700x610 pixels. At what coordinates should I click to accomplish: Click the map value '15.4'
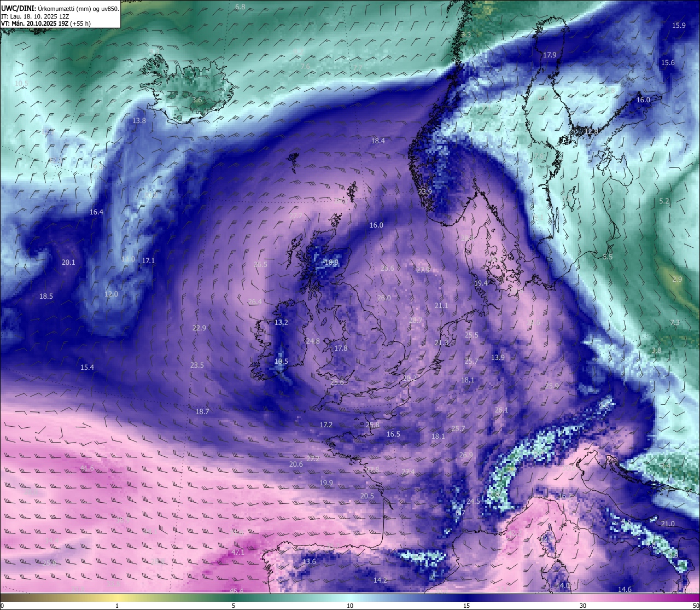87,367
